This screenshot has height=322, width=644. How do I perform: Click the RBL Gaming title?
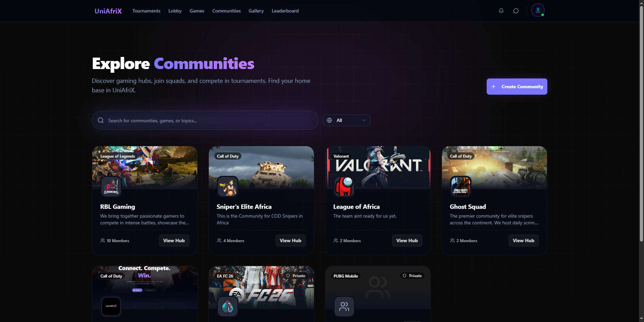click(118, 207)
